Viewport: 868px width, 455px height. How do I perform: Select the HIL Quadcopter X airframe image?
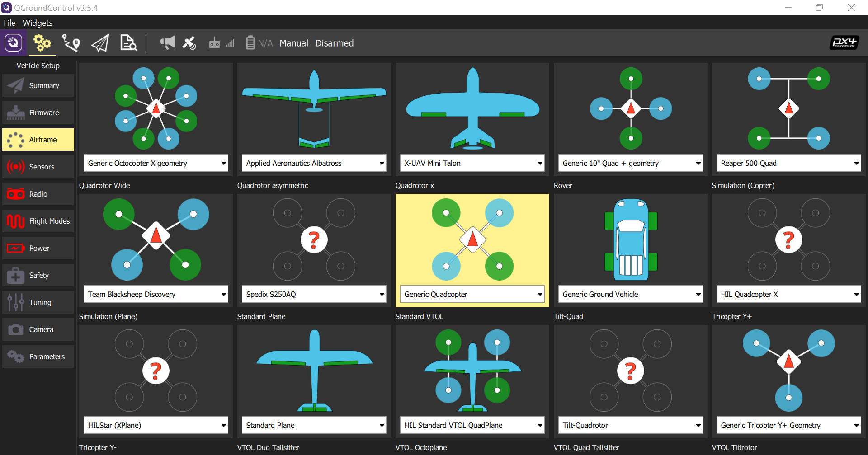789,239
